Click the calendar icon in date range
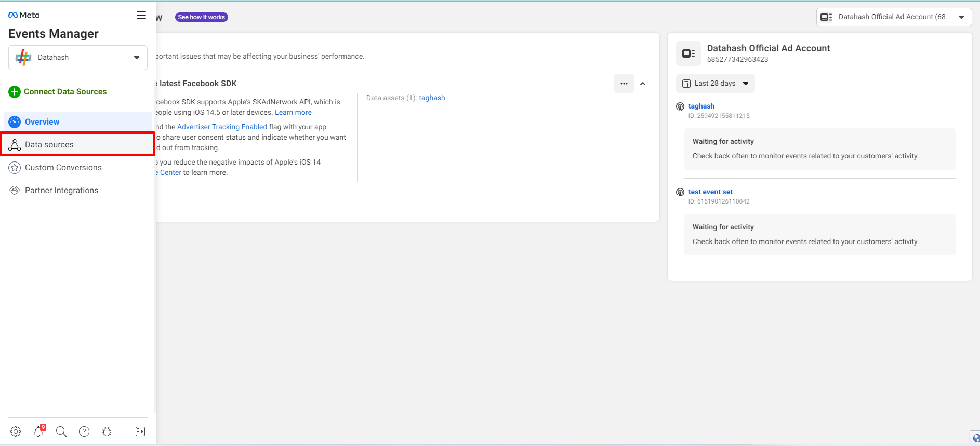Image resolution: width=980 pixels, height=446 pixels. (686, 84)
